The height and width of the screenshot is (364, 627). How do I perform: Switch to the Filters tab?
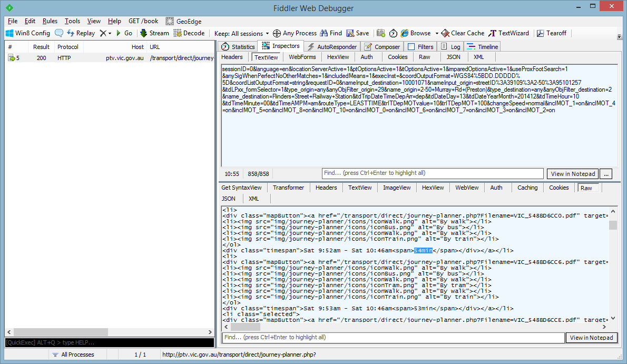coord(420,47)
